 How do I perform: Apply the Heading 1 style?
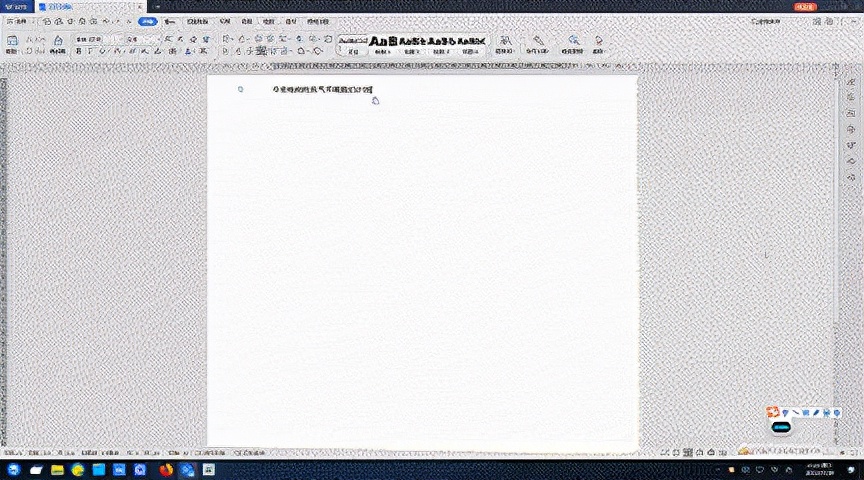point(382,45)
